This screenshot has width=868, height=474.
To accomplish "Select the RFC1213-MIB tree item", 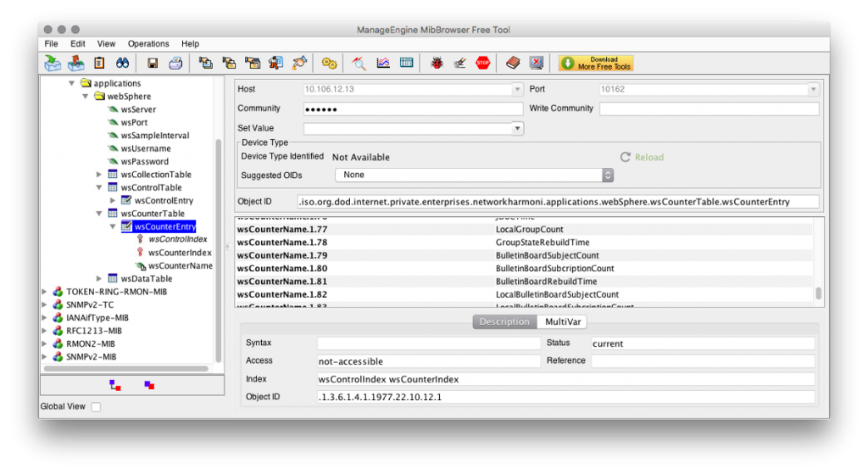I will tap(93, 331).
